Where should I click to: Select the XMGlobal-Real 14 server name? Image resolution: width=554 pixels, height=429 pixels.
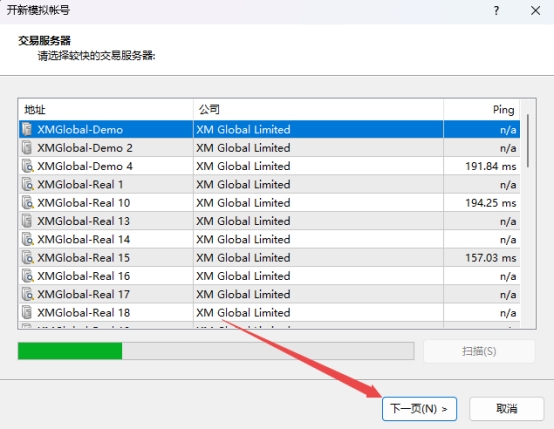click(84, 240)
